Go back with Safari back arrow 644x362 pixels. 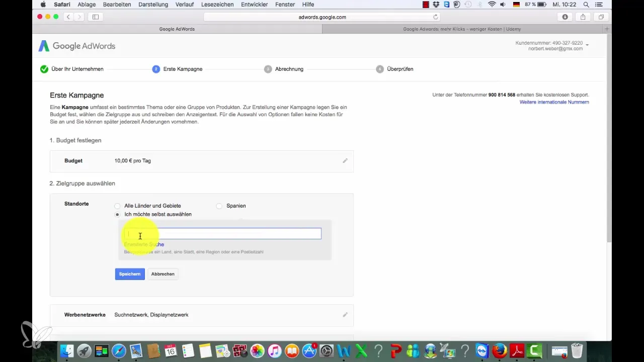coord(69,17)
